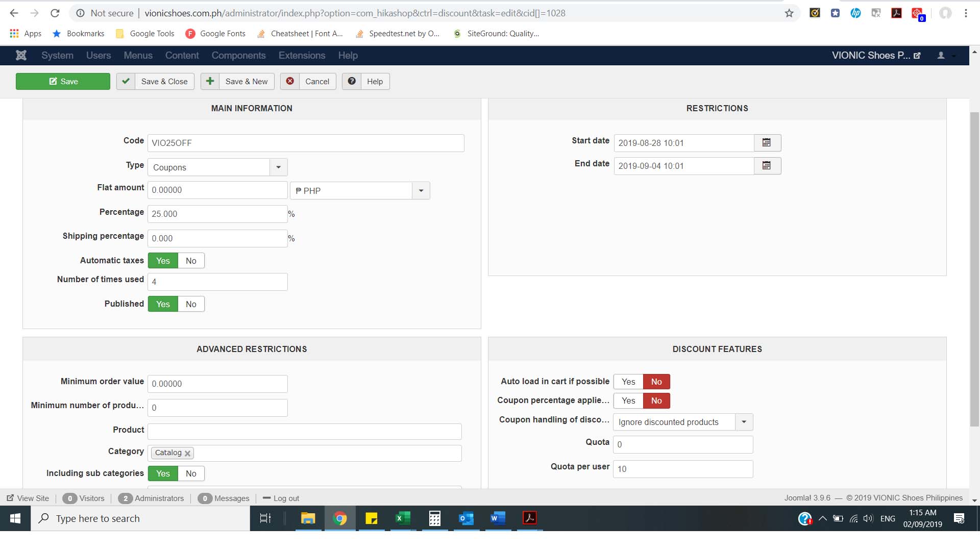
Task: Open the PHP currency dropdown
Action: [421, 191]
